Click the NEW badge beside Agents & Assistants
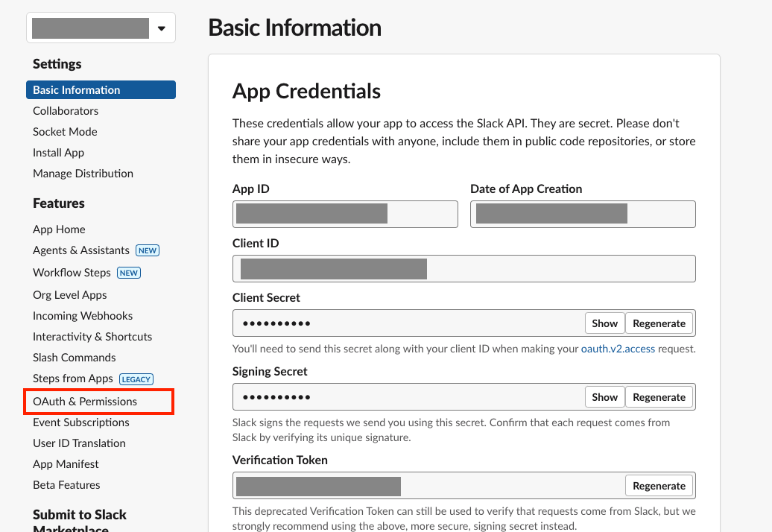The image size is (772, 532). pyautogui.click(x=148, y=250)
